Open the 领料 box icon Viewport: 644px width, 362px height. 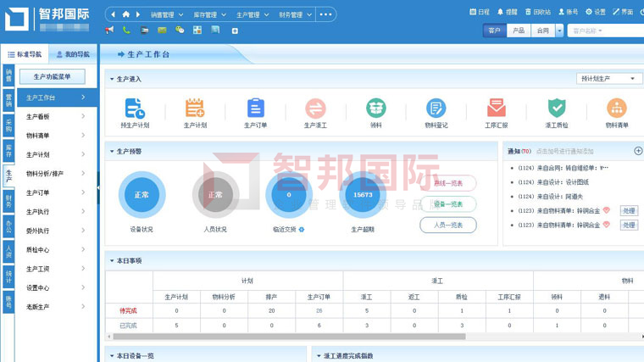[x=375, y=109]
